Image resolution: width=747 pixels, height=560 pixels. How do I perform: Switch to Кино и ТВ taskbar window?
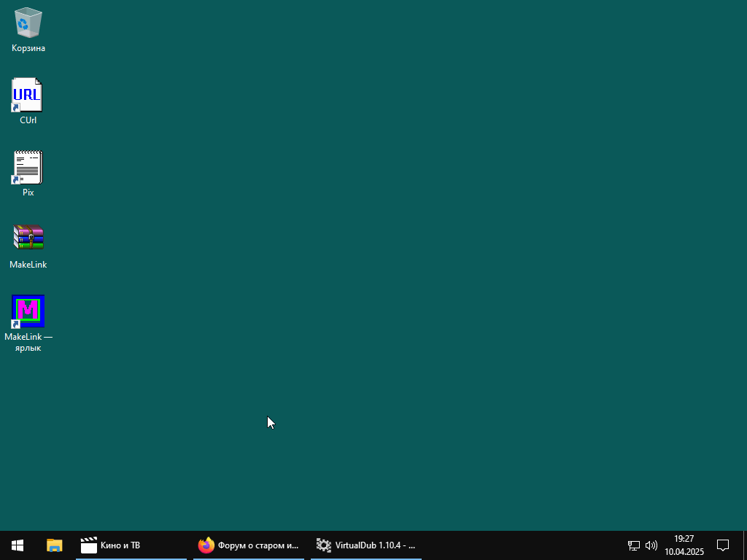131,545
